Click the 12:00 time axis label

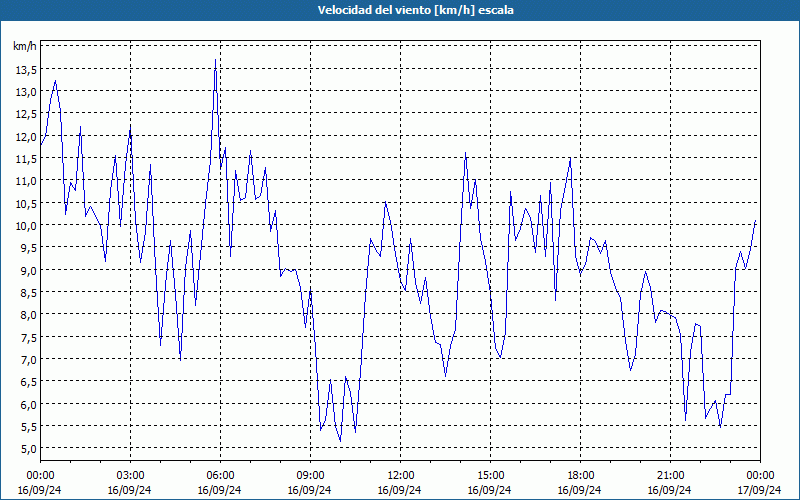click(401, 476)
